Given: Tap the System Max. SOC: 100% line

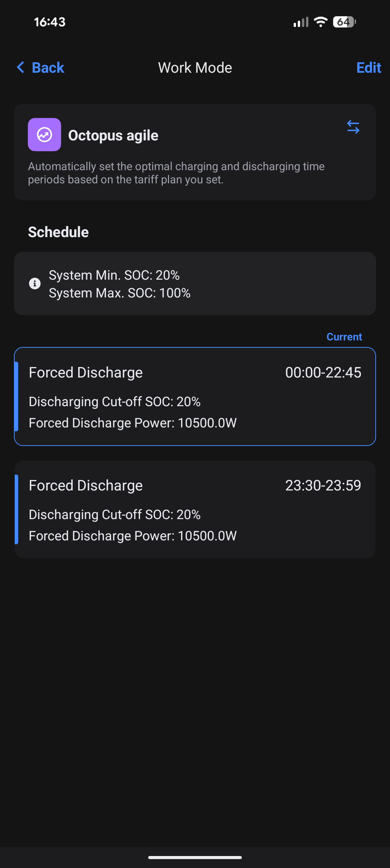Looking at the screenshot, I should (x=120, y=293).
